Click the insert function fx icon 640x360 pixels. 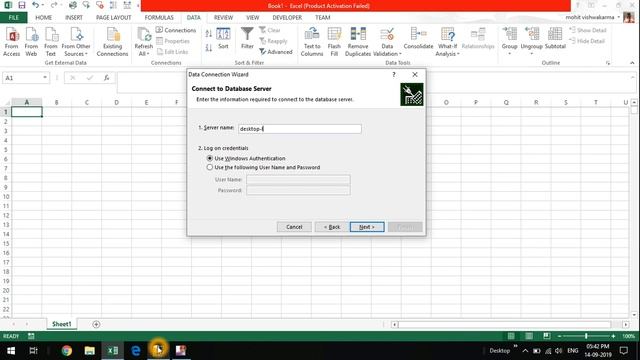point(107,78)
